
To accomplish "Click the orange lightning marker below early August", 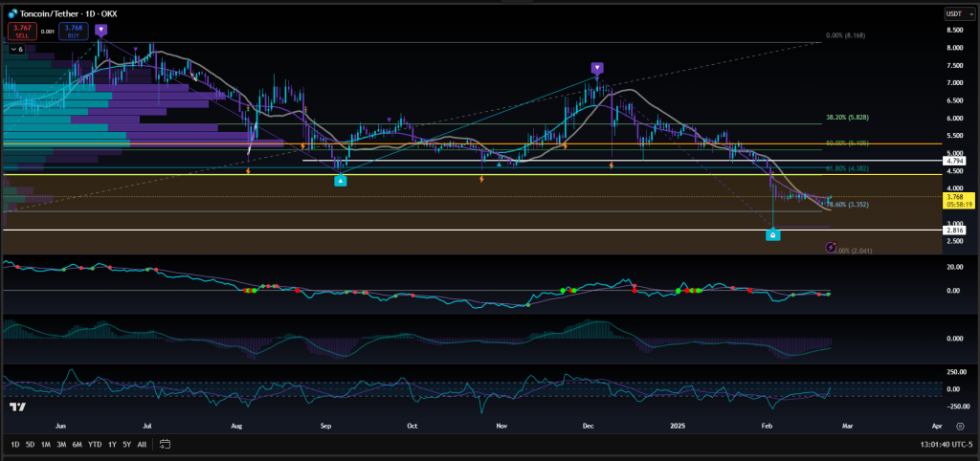I will (248, 170).
